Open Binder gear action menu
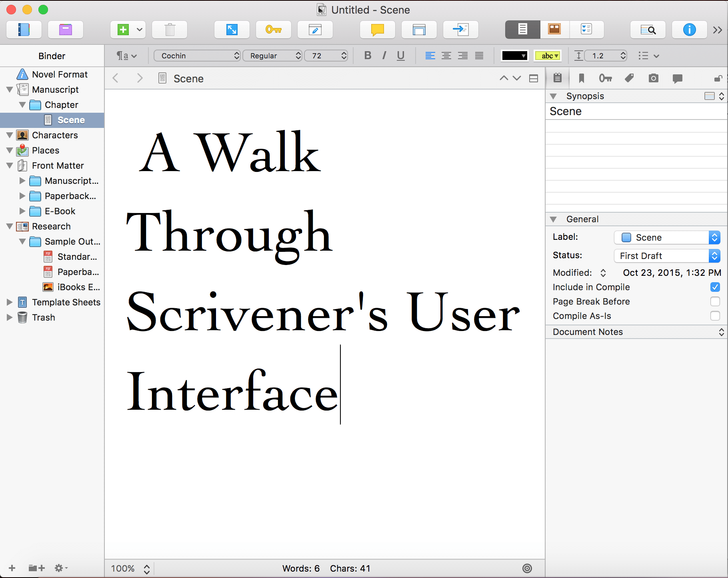 tap(61, 568)
